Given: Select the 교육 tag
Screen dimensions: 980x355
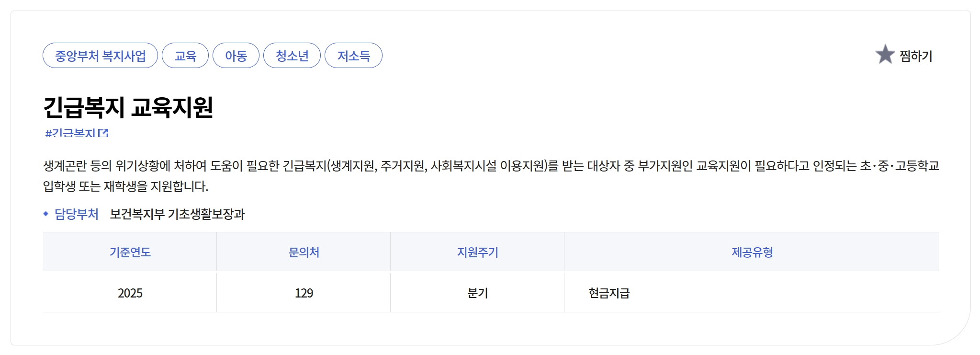Looking at the screenshot, I should [x=186, y=56].
